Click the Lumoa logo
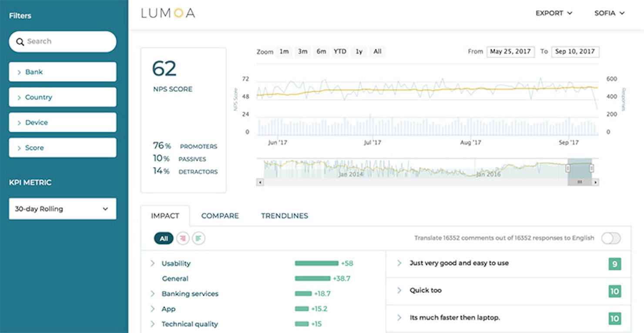The width and height of the screenshot is (644, 333). [167, 13]
